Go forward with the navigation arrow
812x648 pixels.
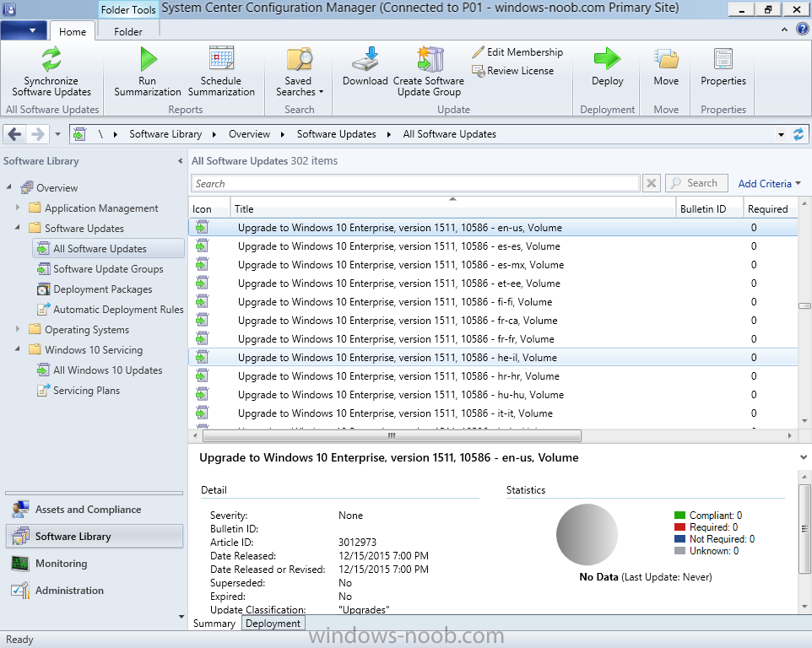coord(37,134)
